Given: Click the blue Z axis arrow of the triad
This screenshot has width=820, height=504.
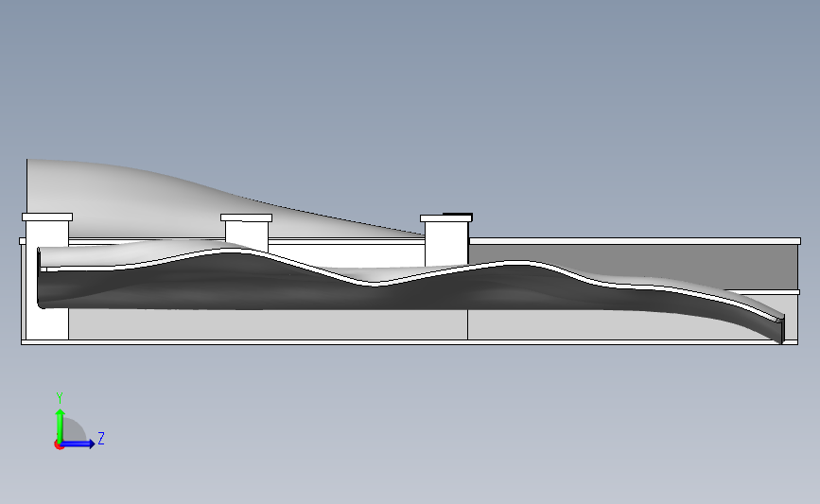Looking at the screenshot, I should point(78,443).
